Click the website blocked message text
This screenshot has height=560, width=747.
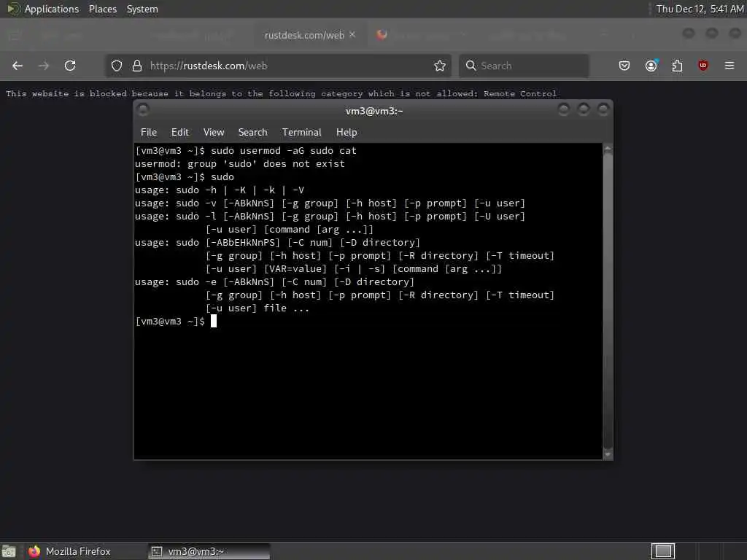[281, 94]
